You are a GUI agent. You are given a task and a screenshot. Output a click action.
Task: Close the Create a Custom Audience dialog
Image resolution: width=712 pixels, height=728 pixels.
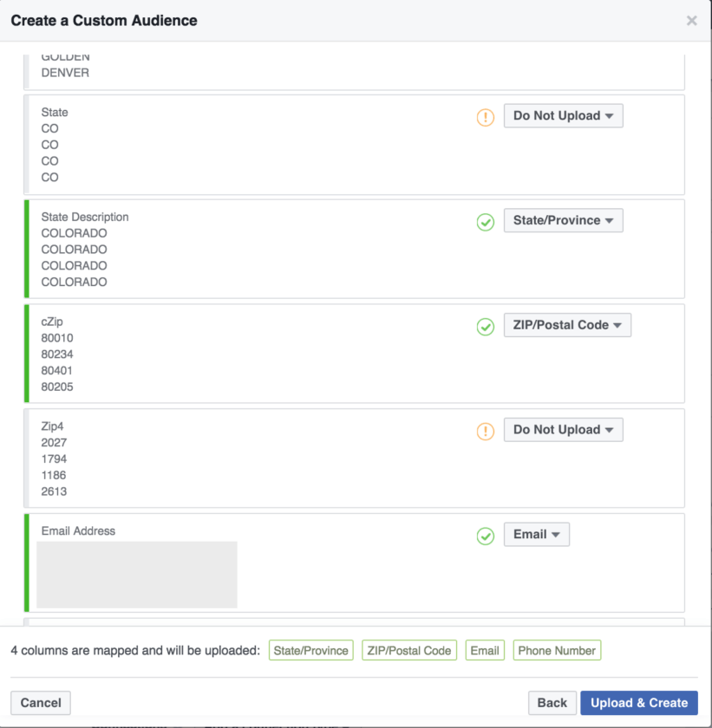[x=691, y=20]
